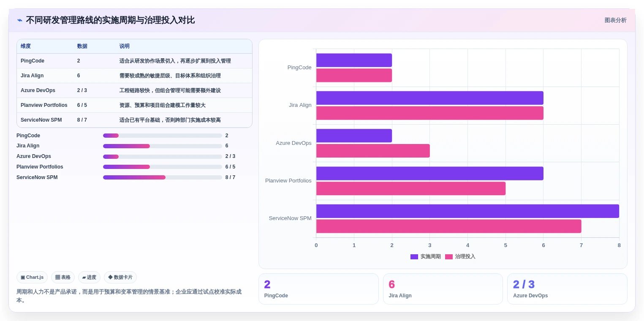This screenshot has width=644, height=321.
Task: Click the PingCode progress bar
Action: coord(163,136)
